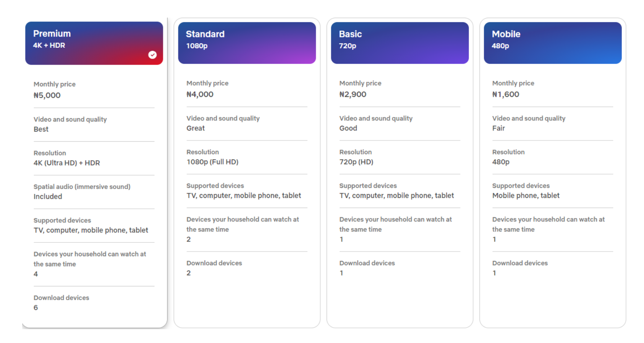Switch to the Mobile 480p plan header
The width and height of the screenshot is (644, 343).
(552, 43)
